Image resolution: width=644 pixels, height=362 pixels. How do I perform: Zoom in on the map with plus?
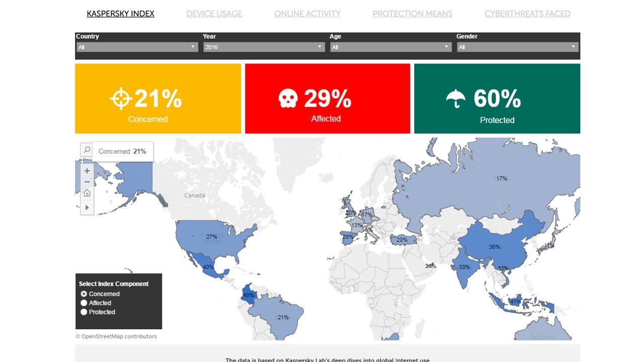pos(87,171)
